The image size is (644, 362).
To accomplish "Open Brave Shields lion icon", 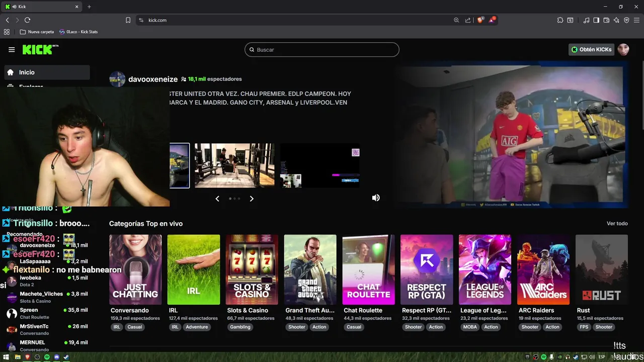I will click(480, 20).
